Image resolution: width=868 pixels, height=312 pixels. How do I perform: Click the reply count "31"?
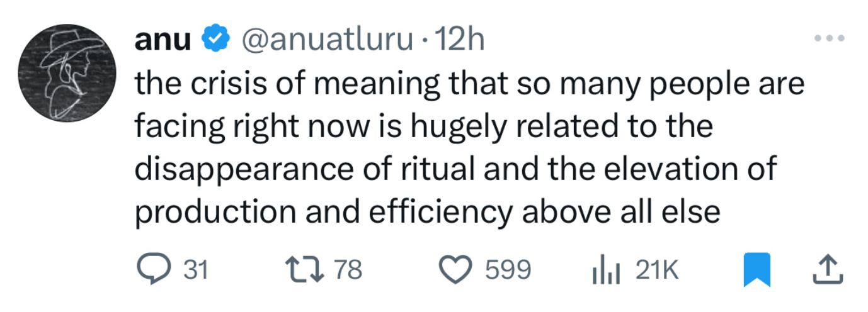195,270
